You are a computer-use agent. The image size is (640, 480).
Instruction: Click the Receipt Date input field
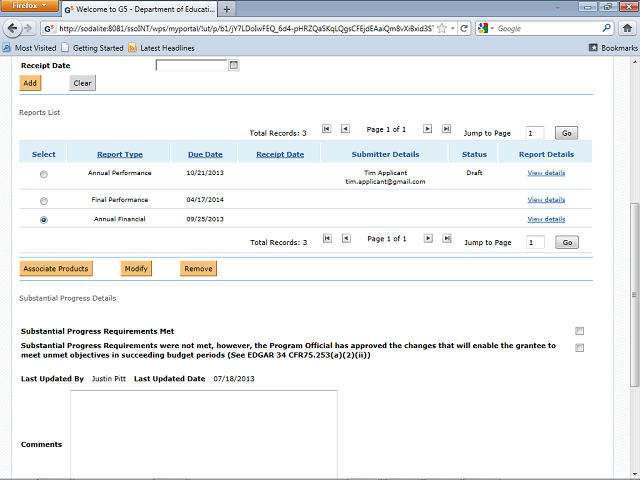[x=191, y=65]
